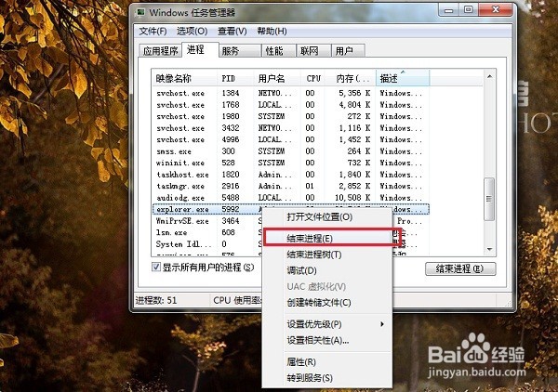Choose 打开文件位置(O) from context menu
Viewport: 558px width, 392px height.
[x=327, y=216]
